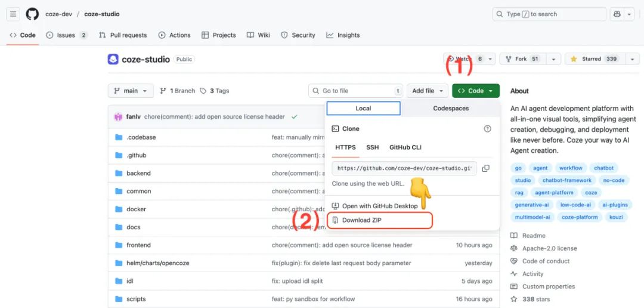This screenshot has width=644, height=308.
Task: Open the .github folder
Action: coord(137,155)
